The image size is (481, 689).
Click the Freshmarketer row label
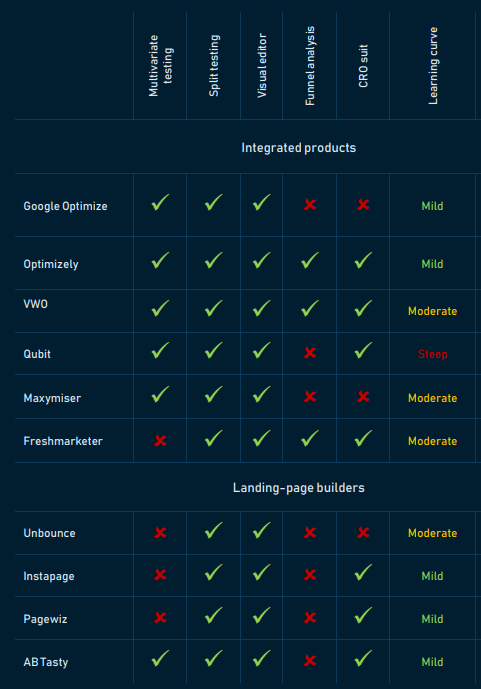click(63, 441)
